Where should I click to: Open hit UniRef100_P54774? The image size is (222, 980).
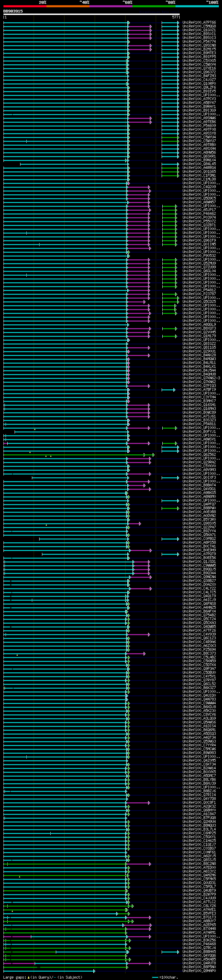click(x=199, y=41)
